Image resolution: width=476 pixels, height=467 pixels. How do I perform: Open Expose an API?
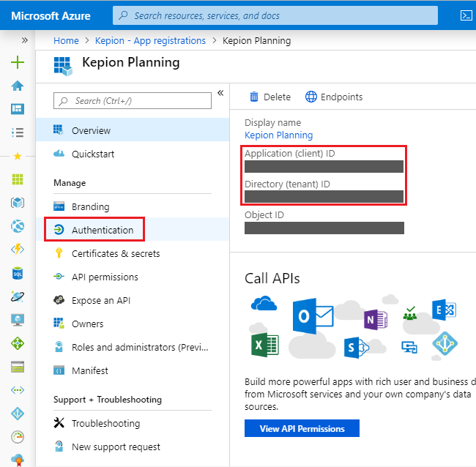(x=133, y=300)
